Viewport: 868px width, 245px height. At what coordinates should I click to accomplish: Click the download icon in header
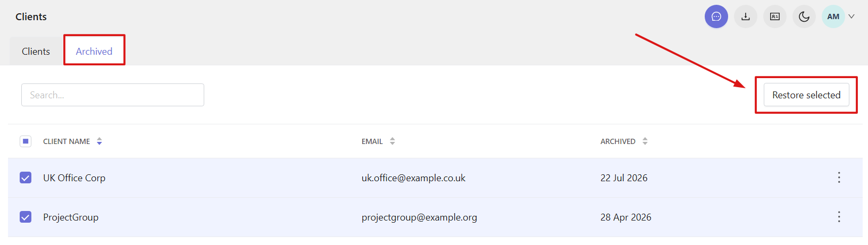746,16
